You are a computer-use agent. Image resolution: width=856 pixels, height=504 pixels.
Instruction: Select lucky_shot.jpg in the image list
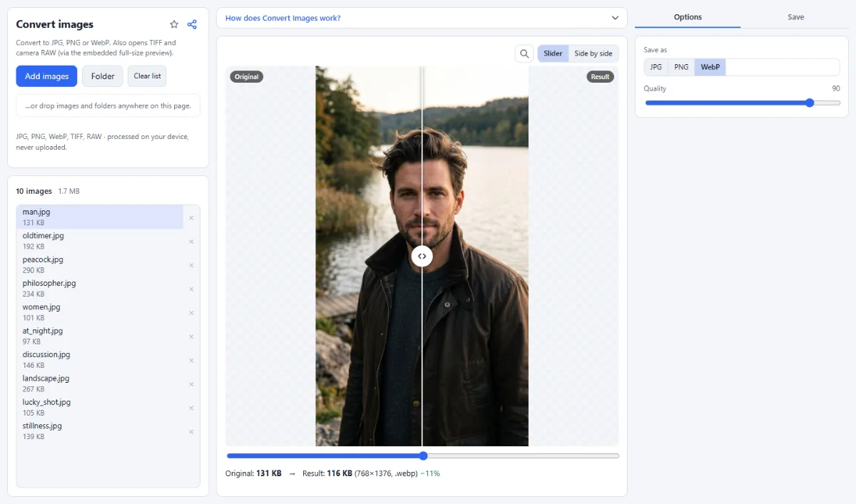pyautogui.click(x=100, y=408)
